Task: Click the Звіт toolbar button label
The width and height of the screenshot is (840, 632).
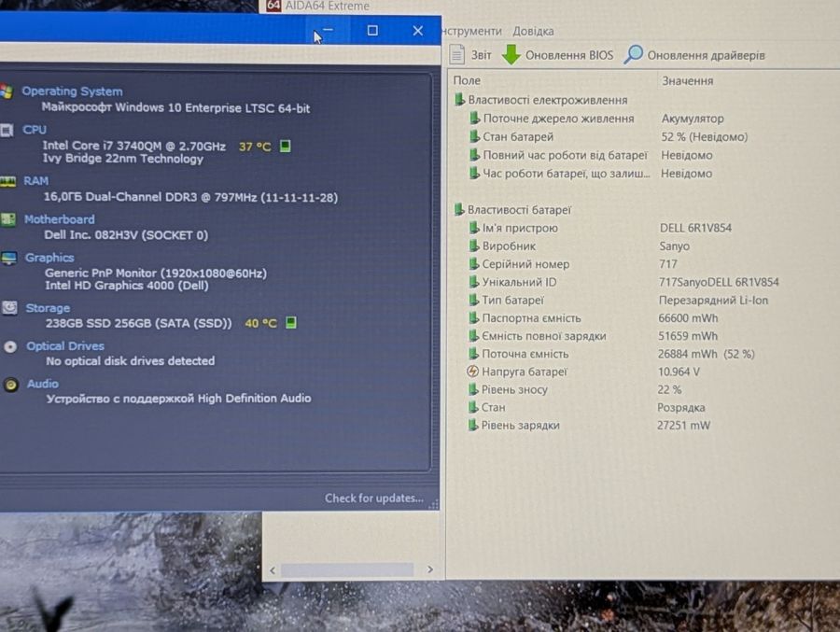Action: 481,55
